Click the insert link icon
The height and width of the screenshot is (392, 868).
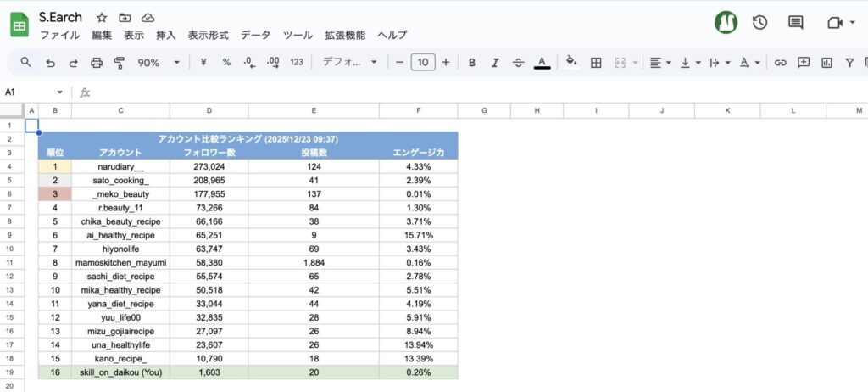coord(781,63)
